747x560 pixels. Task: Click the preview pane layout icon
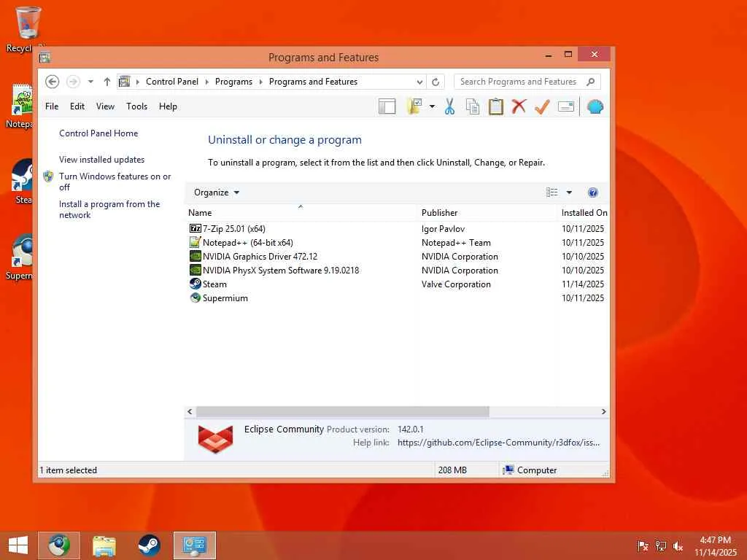pos(387,106)
